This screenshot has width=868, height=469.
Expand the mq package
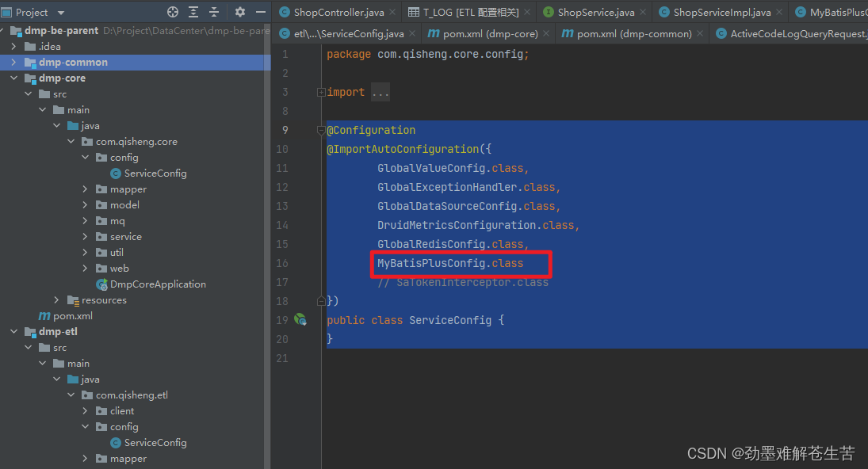(85, 221)
